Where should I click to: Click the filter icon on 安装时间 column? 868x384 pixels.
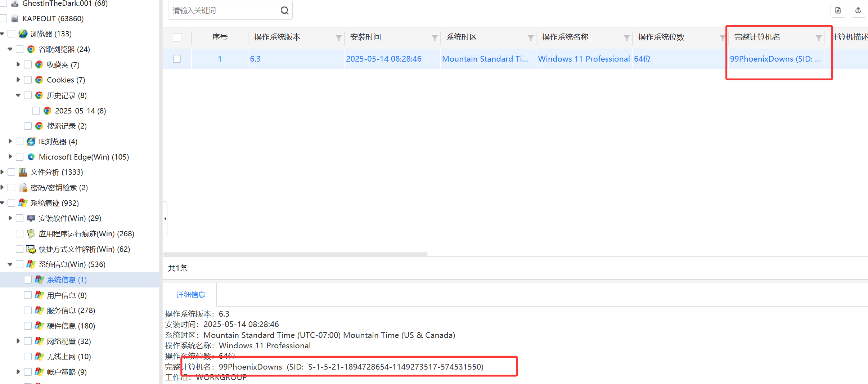pos(435,38)
